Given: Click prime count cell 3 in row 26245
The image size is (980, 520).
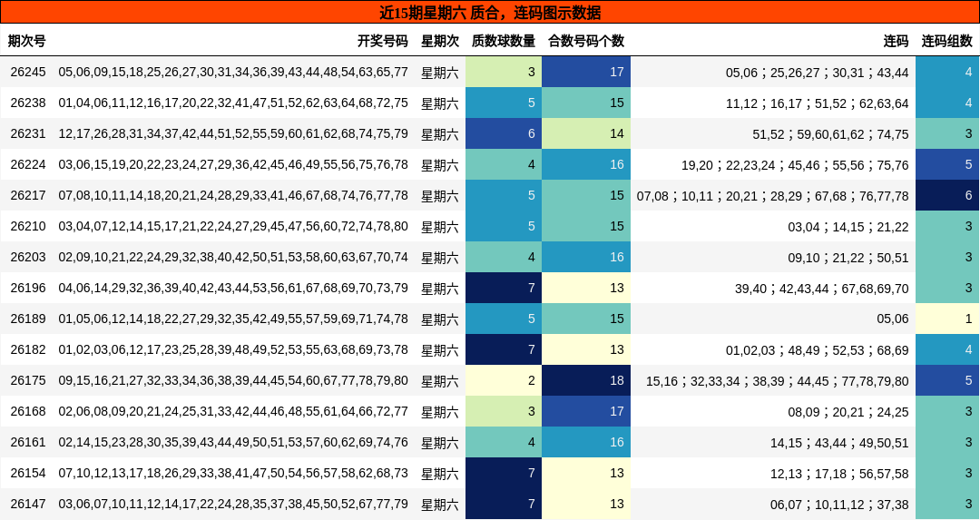Looking at the screenshot, I should 504,72.
